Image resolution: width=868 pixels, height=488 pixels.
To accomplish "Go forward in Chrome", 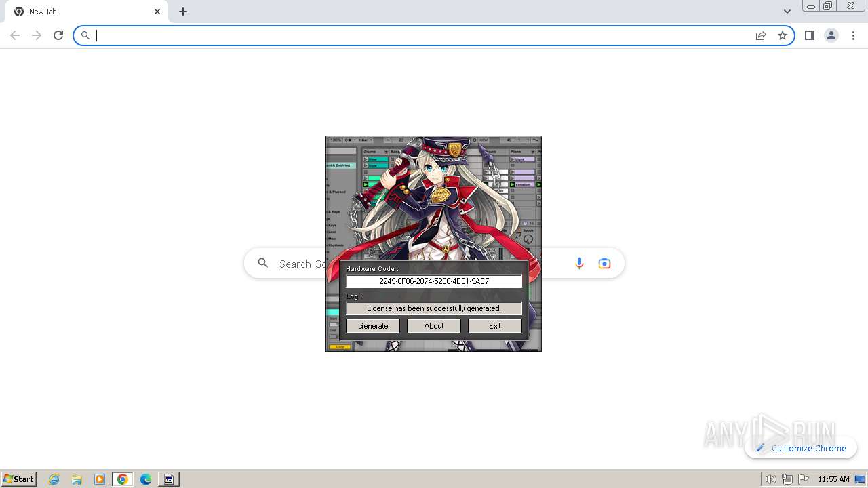I will 37,35.
